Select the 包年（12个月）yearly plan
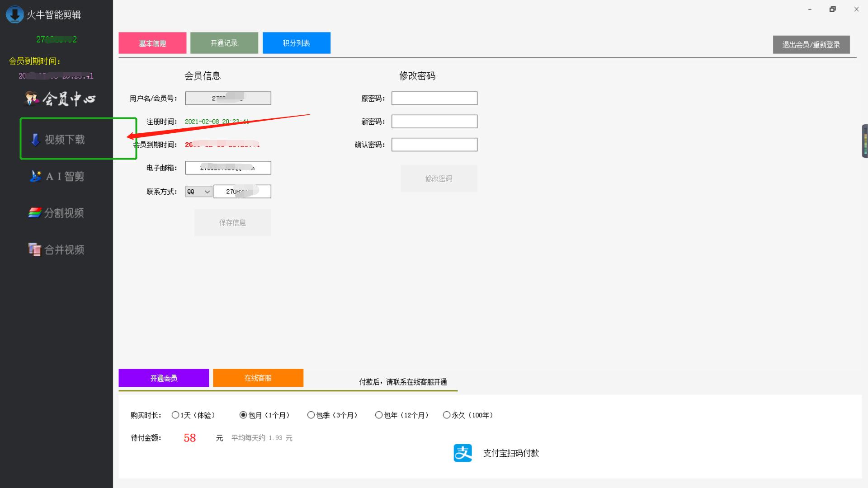This screenshot has height=488, width=868. [x=378, y=415]
